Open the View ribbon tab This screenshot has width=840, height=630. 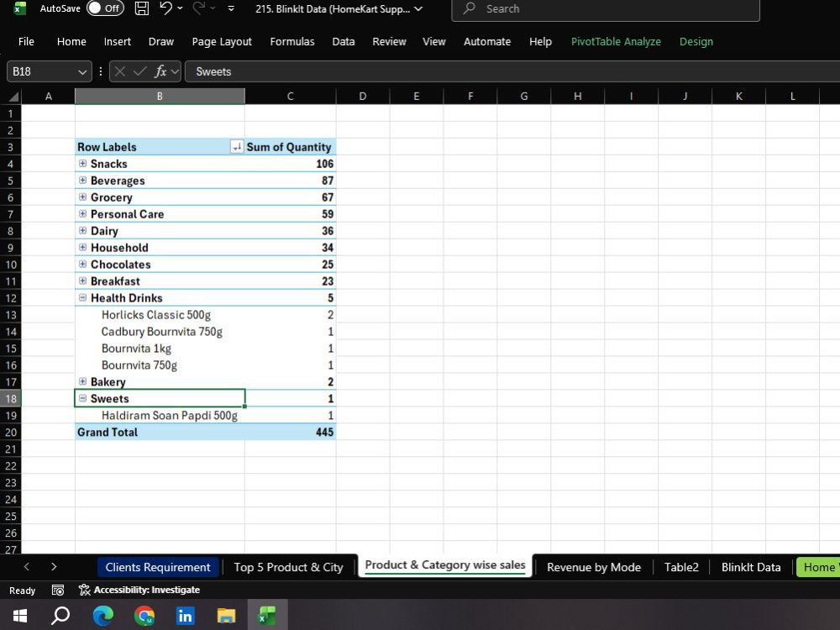pyautogui.click(x=434, y=42)
